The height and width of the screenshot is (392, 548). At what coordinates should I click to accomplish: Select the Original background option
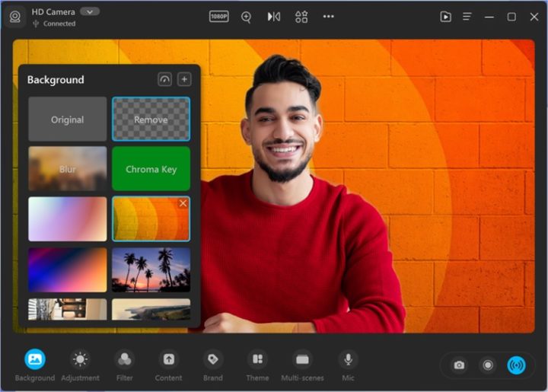coord(68,120)
